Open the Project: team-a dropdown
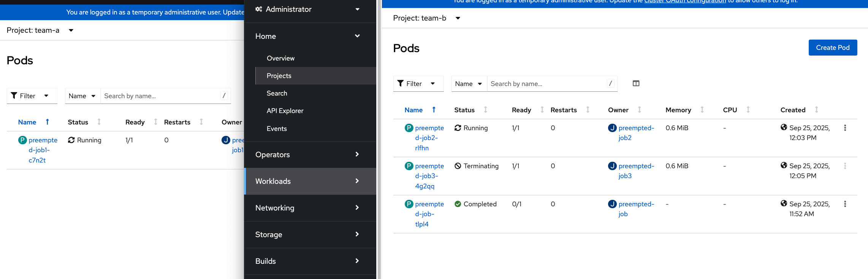This screenshot has height=279, width=868. coord(40,30)
